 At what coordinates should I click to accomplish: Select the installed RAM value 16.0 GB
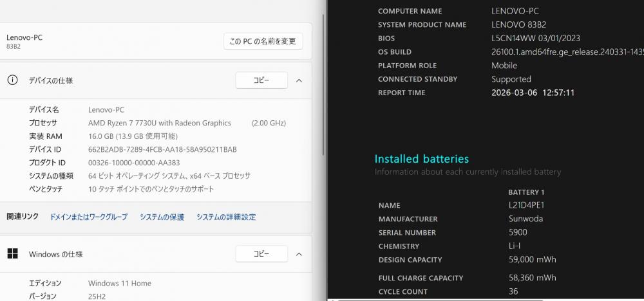coord(133,136)
